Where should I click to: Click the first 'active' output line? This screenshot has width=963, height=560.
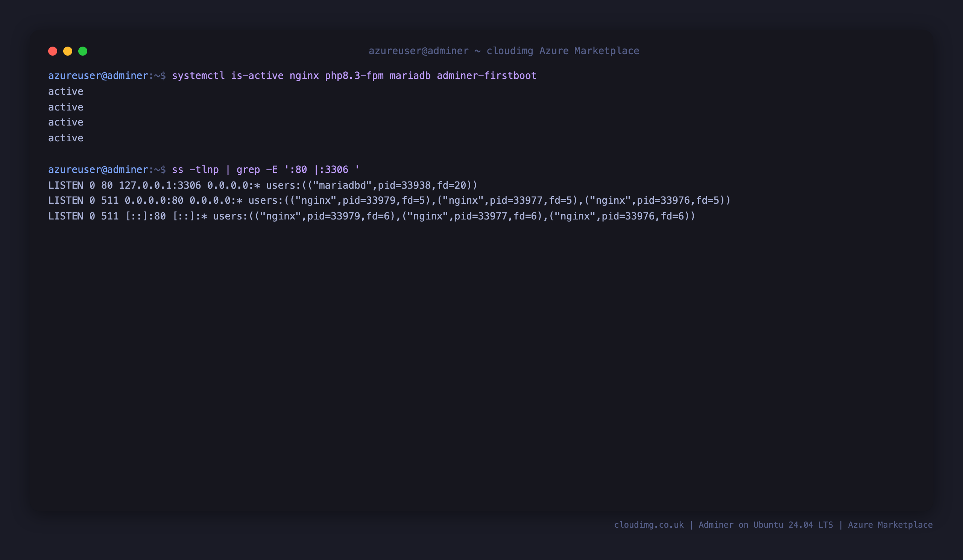pos(66,91)
